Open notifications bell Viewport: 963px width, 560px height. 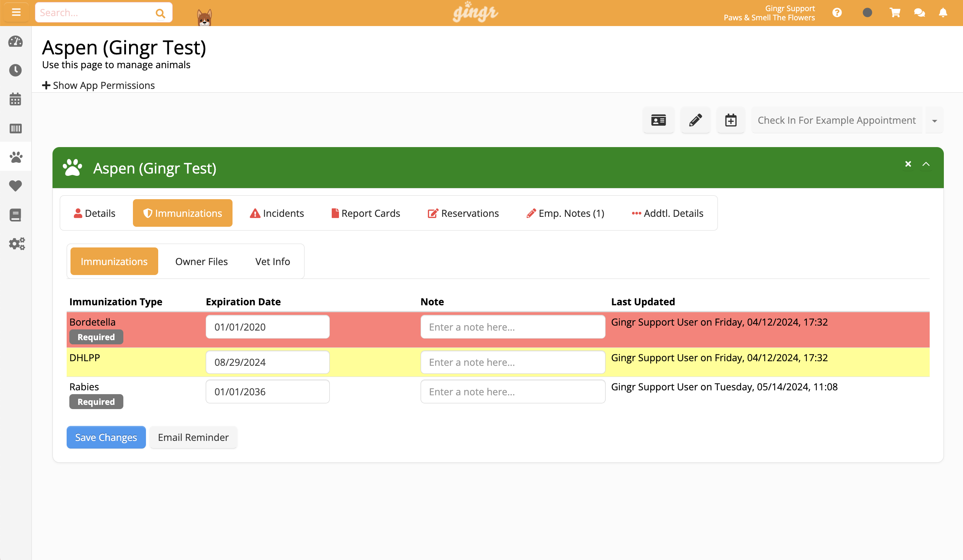[x=943, y=13]
